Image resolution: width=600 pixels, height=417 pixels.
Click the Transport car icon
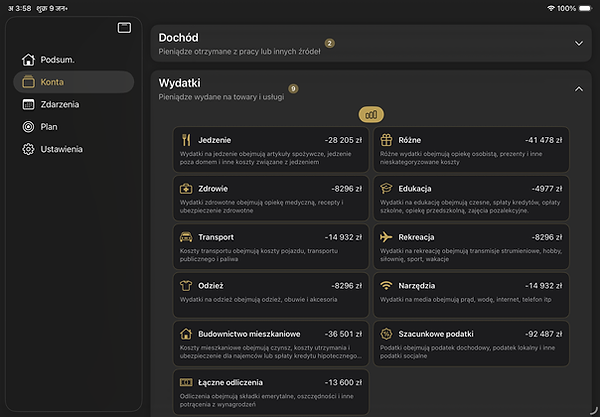tap(186, 237)
